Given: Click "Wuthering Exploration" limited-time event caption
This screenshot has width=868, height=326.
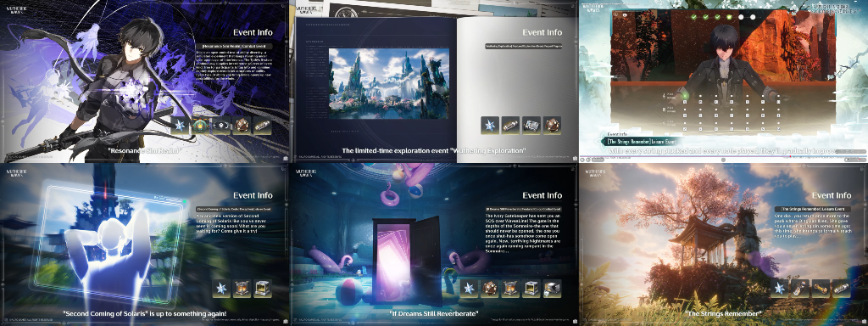Looking at the screenshot, I should click(x=433, y=151).
